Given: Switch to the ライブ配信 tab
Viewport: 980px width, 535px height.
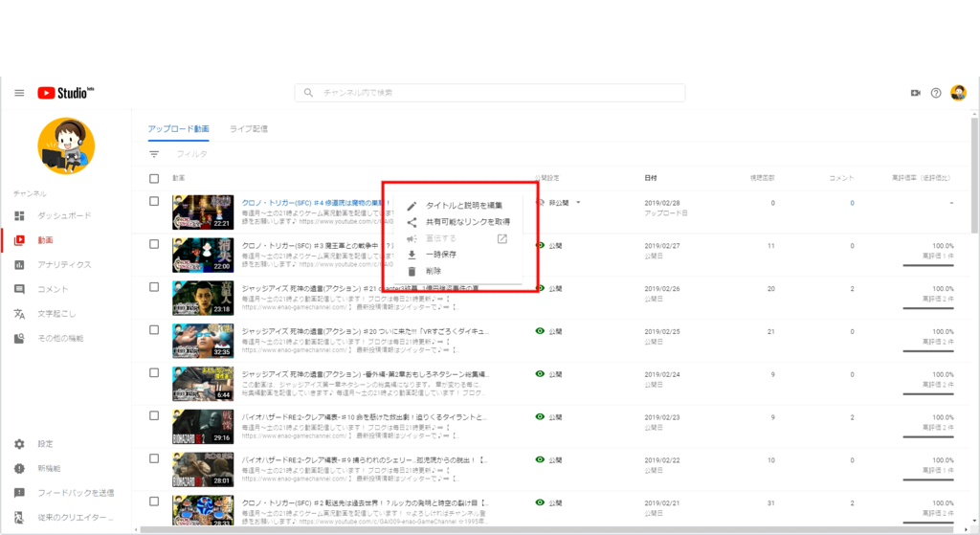Looking at the screenshot, I should pyautogui.click(x=249, y=129).
